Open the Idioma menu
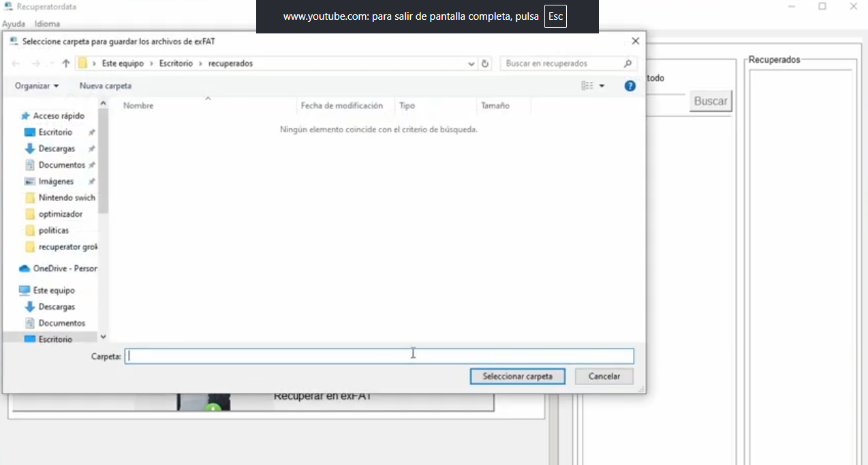Screen dimensions: 868x465 [47, 24]
